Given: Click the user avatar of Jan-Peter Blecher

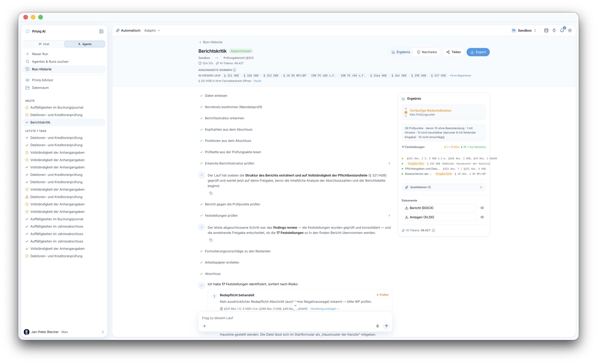Looking at the screenshot, I should pyautogui.click(x=27, y=332).
